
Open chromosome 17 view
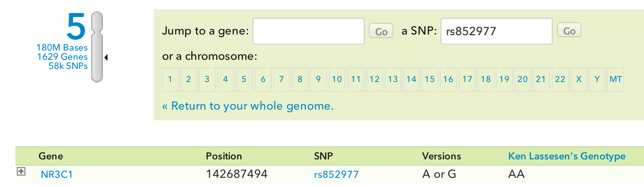(467, 79)
